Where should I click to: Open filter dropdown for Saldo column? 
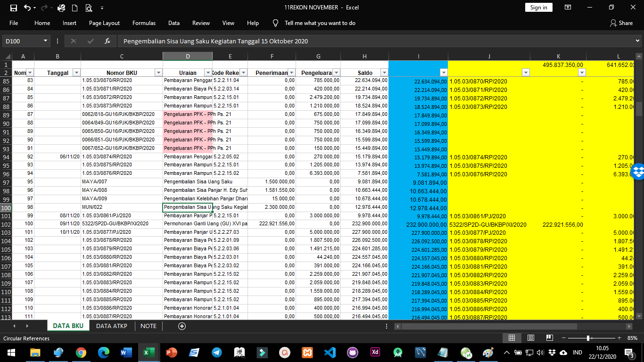coord(384,73)
